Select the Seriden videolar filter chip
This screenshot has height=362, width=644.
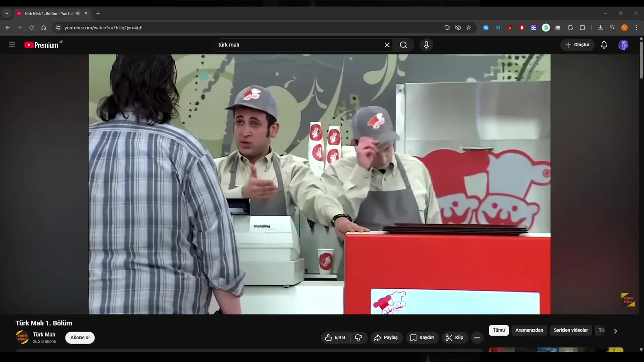point(571,330)
